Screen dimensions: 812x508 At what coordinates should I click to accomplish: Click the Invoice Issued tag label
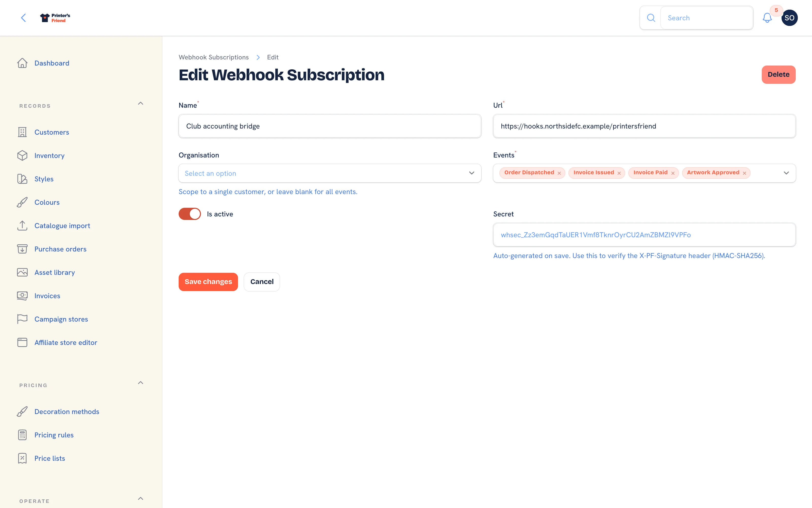click(x=594, y=173)
